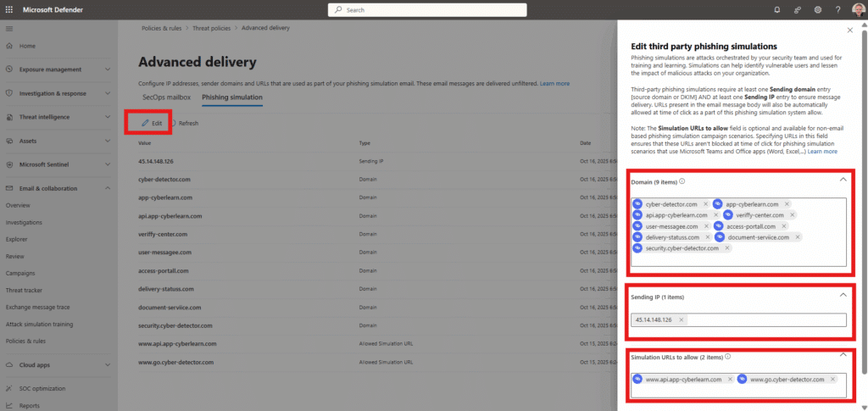Sort by Type column header
Viewport: 868px width, 411px height.
tap(364, 142)
